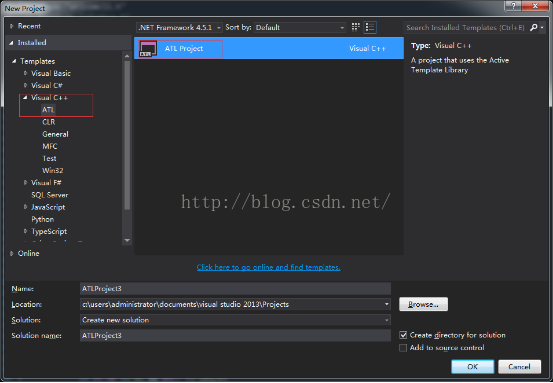Expand the JavaScript node
The height and width of the screenshot is (383, 553).
point(25,207)
